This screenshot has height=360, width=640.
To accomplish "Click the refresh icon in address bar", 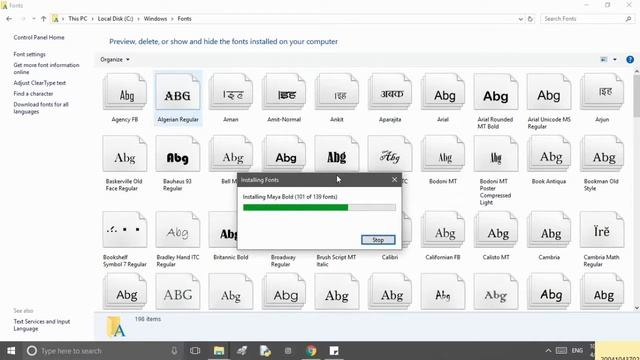I will click(530, 19).
